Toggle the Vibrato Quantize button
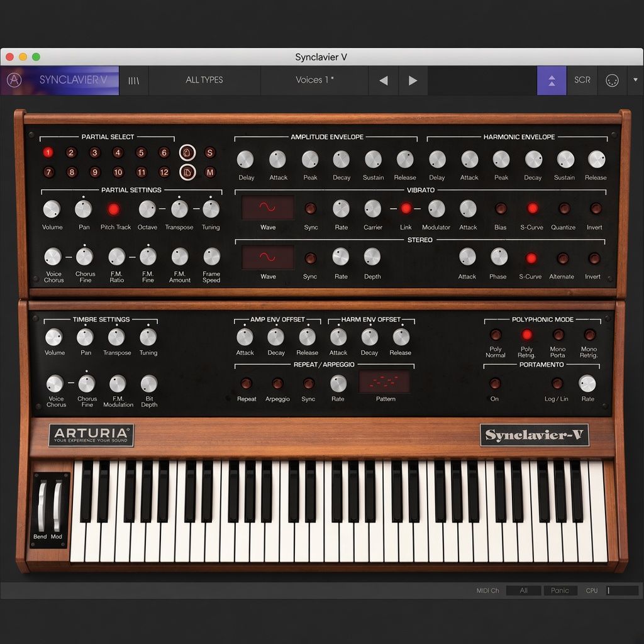The image size is (644, 644). (x=564, y=209)
